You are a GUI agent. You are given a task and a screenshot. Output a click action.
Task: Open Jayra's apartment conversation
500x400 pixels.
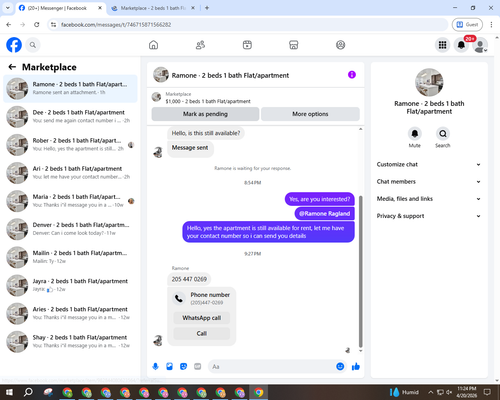[x=70, y=285]
